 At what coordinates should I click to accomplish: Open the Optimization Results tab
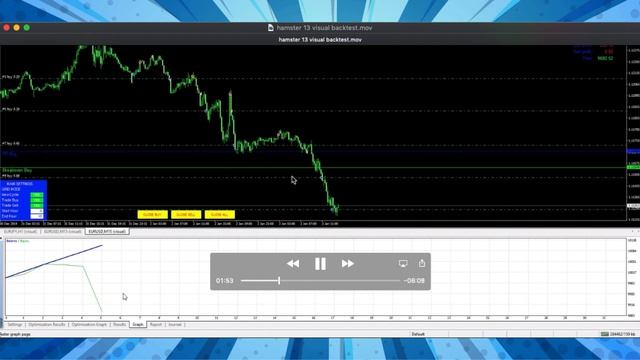[47, 324]
